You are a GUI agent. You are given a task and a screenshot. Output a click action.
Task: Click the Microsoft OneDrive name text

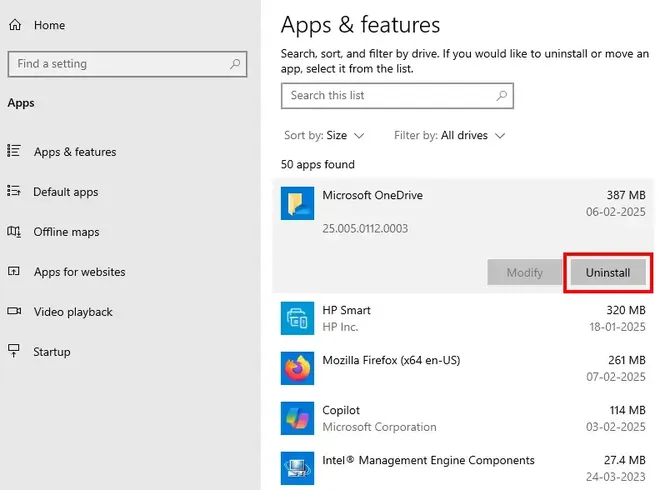[373, 195]
